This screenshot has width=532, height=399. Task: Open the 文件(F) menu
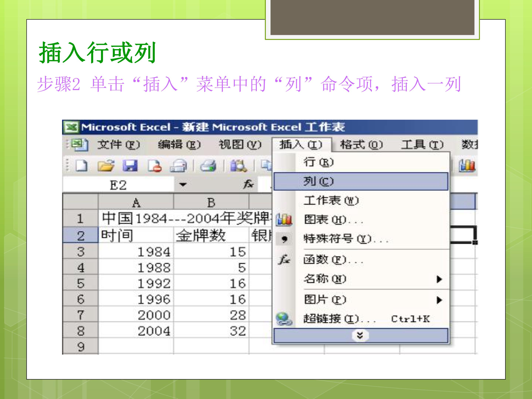coord(118,144)
